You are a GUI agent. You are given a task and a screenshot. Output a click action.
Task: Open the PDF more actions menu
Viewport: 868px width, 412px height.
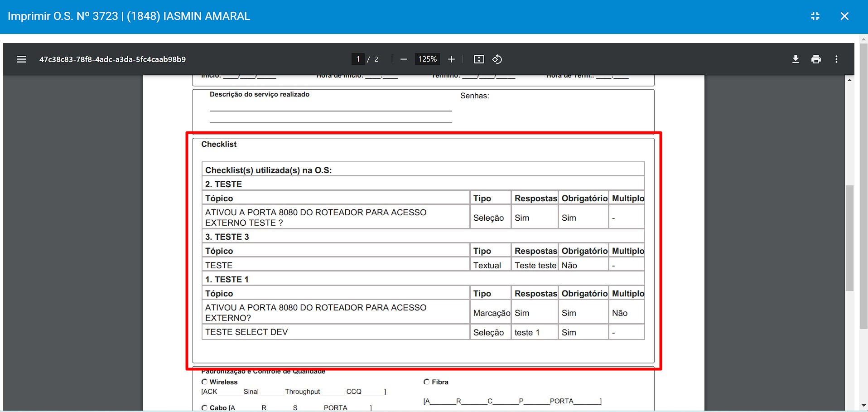tap(836, 59)
